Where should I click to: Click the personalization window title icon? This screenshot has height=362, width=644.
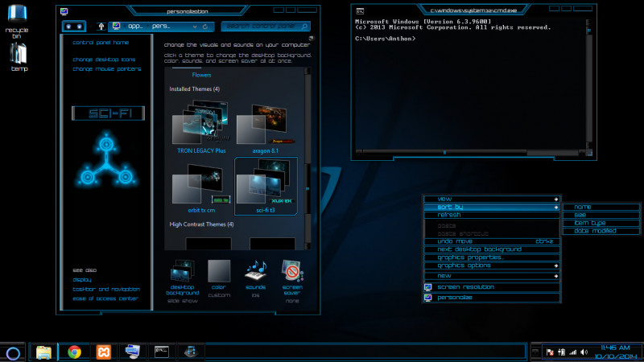pos(64,11)
